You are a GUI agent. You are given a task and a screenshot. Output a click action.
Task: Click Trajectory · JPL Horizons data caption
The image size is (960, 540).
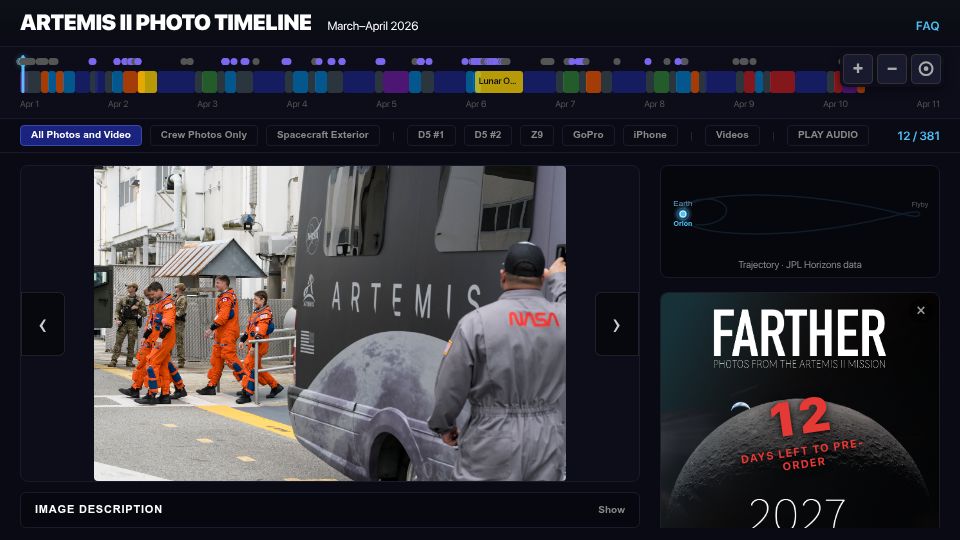pyautogui.click(x=800, y=264)
